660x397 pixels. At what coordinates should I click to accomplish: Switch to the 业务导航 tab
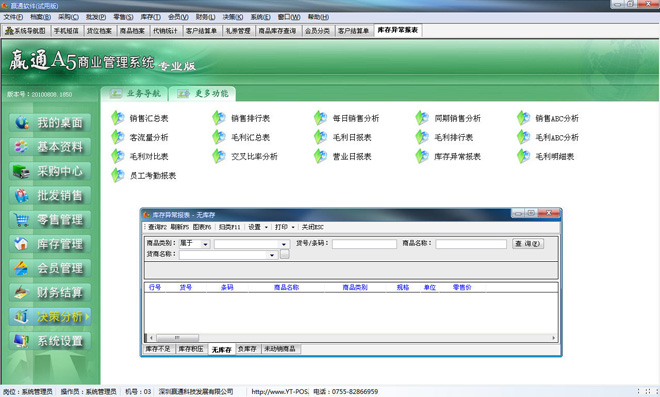(135, 93)
